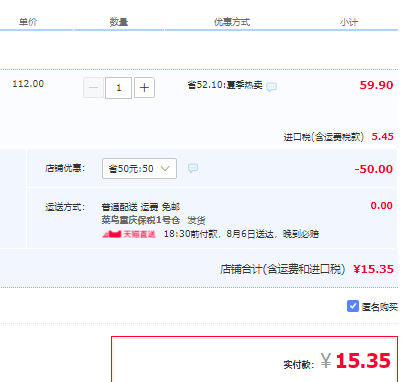403x382 pixels.
Task: Click the 普通配送 运费 免邮 shipping text
Action: pyautogui.click(x=141, y=207)
